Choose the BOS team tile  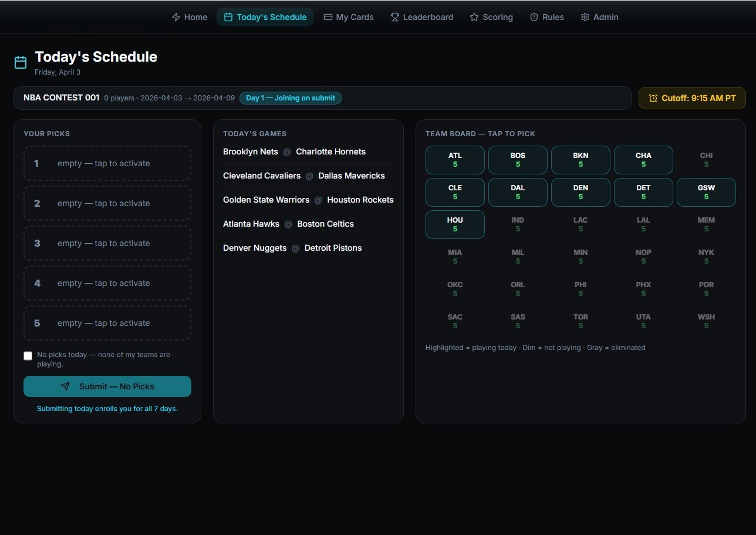pos(518,160)
